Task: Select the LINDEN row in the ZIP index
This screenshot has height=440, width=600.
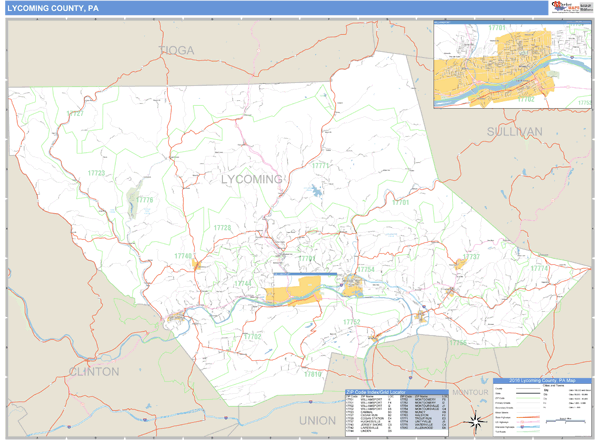Action: (x=369, y=431)
